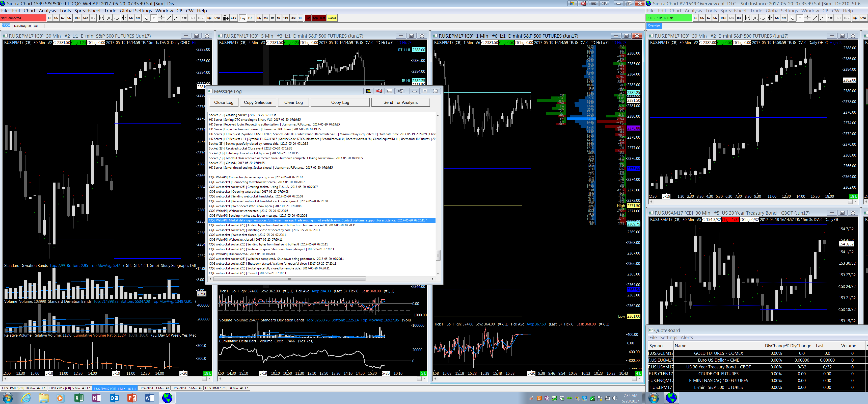The height and width of the screenshot is (404, 868).
Task: Activate the chart values crosshair tool
Action: 154,18
